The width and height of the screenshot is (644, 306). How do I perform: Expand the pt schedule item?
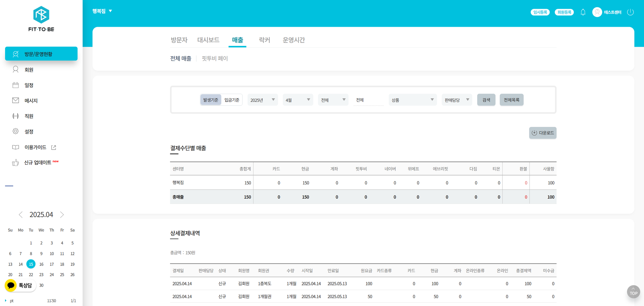coord(6,301)
